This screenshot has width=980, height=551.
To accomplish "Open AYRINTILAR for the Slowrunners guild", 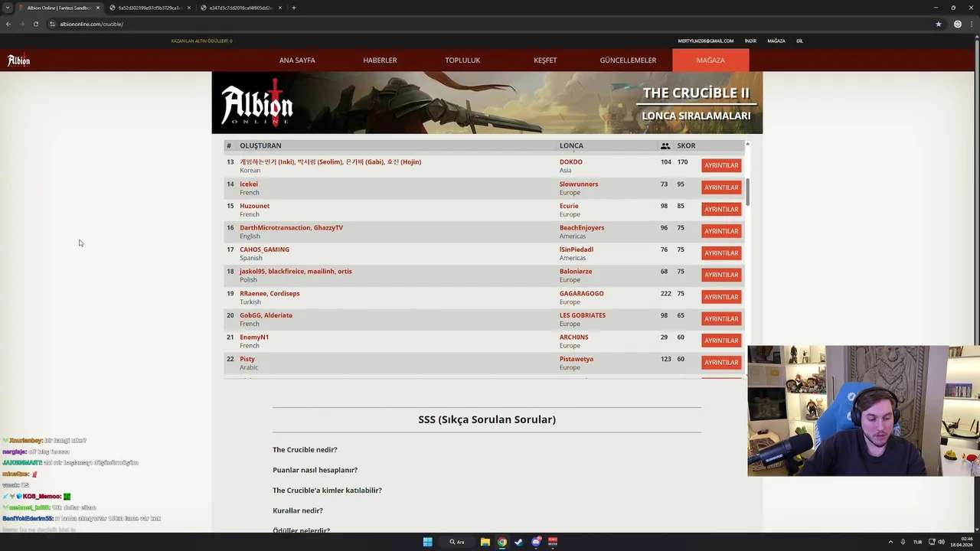I will coord(721,187).
